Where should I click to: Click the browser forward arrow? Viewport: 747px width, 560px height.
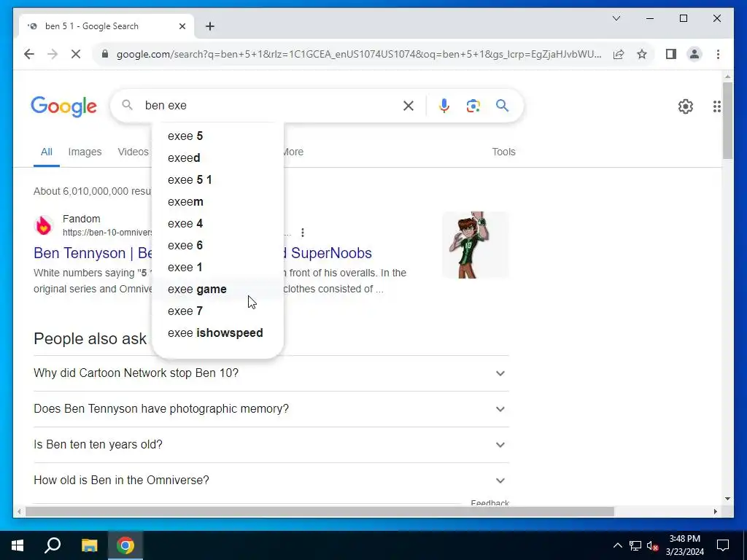click(53, 54)
